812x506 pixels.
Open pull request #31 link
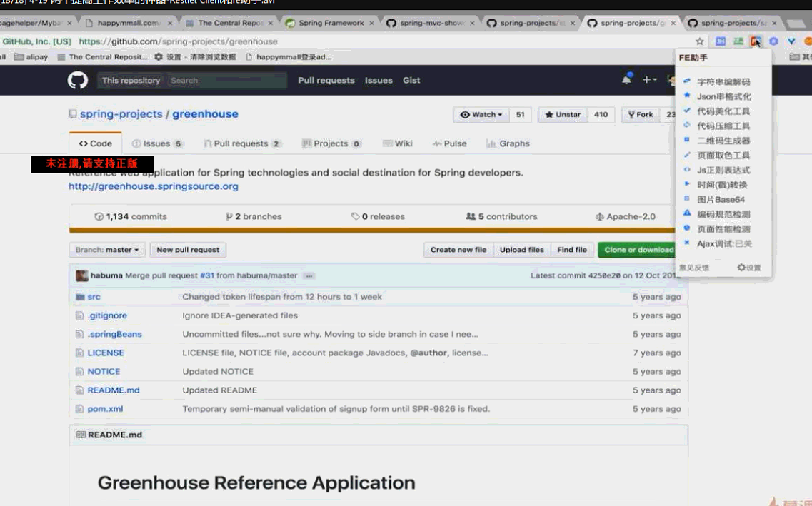click(206, 275)
